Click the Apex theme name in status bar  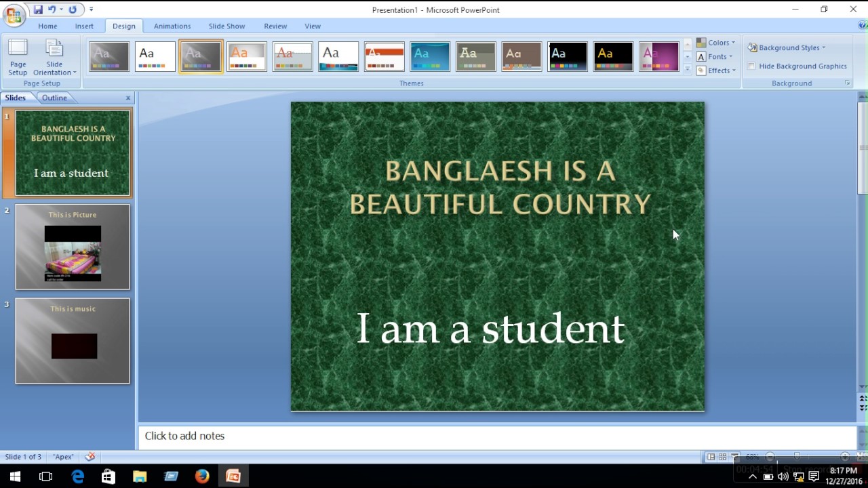[64, 457]
